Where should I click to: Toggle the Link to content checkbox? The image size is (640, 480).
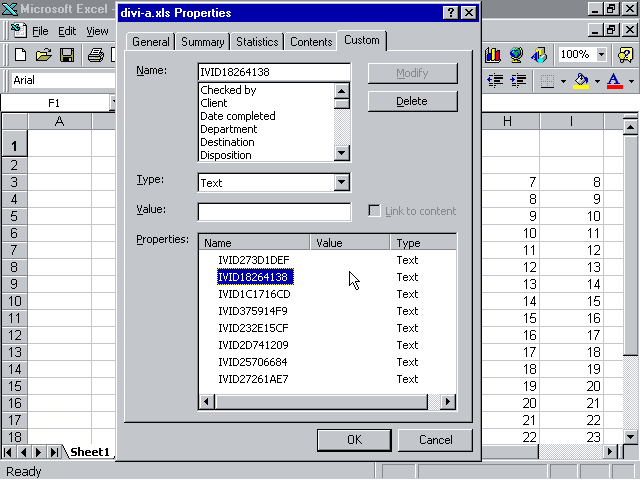pos(374,211)
